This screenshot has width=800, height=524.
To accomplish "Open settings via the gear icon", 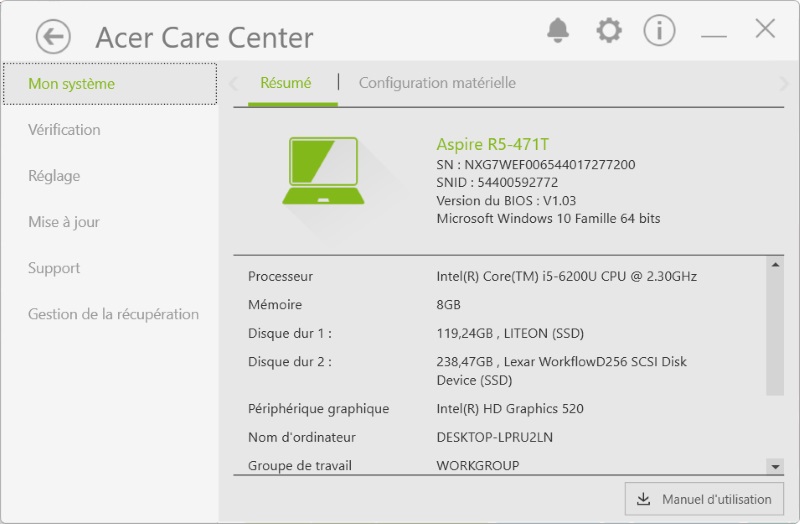I will click(x=609, y=31).
